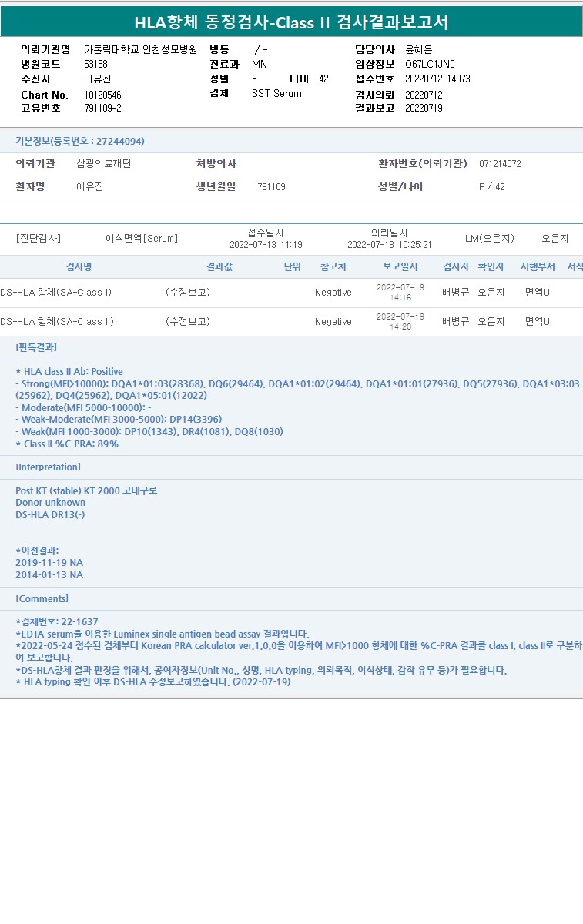The image size is (583, 924).
Task: Click reception datetime 2022-07-13 11:19
Action: coord(266,245)
